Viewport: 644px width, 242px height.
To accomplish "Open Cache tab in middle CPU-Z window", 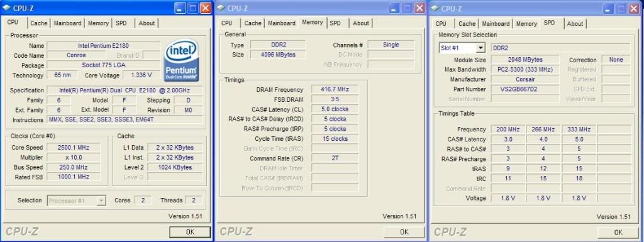I will [253, 23].
